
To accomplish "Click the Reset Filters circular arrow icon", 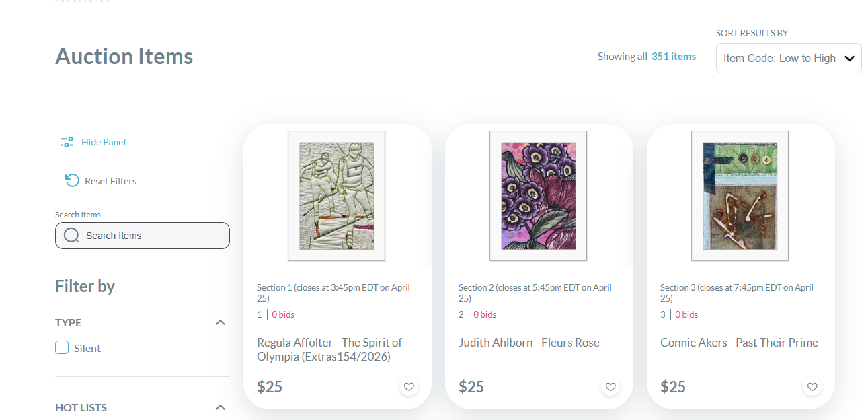I will [x=72, y=180].
